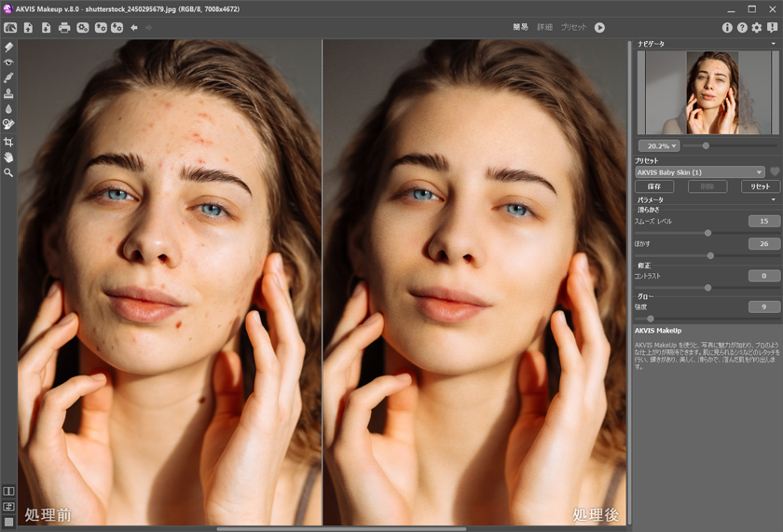The image size is (783, 532).
Task: Export presets with the down-arrow gear icon
Action: pos(117,27)
